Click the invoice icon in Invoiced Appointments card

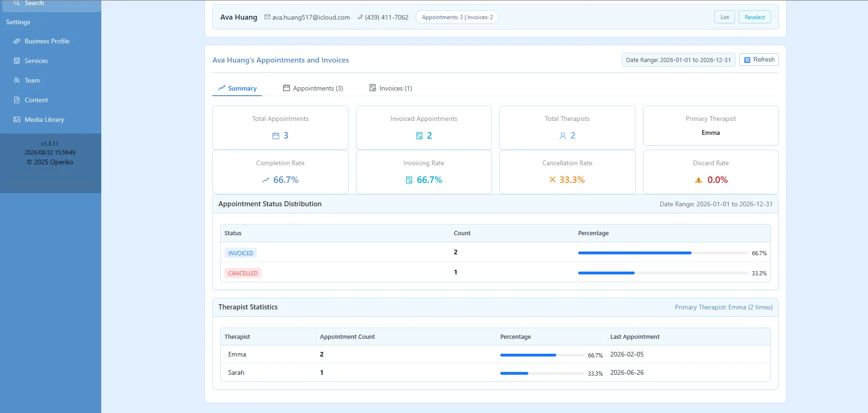(x=420, y=136)
